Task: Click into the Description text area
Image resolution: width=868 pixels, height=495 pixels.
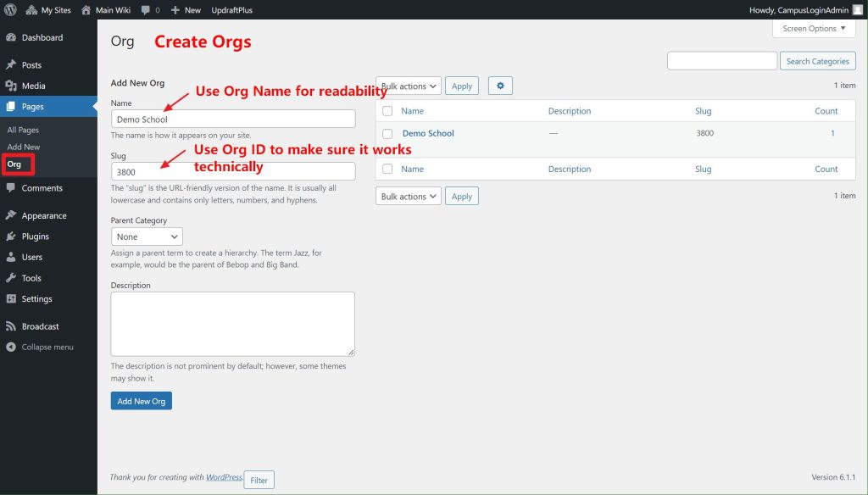Action: (232, 324)
